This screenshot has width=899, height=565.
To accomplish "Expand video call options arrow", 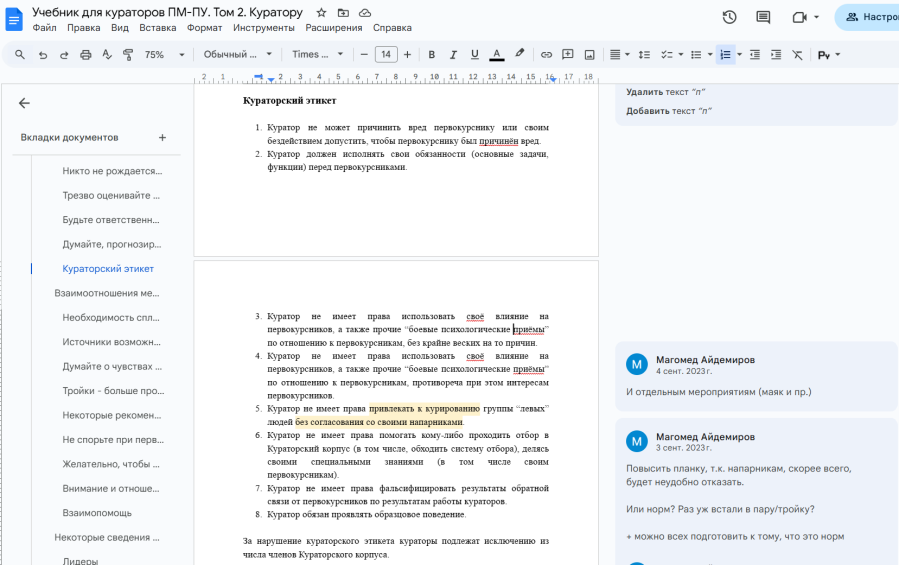I will [x=816, y=17].
